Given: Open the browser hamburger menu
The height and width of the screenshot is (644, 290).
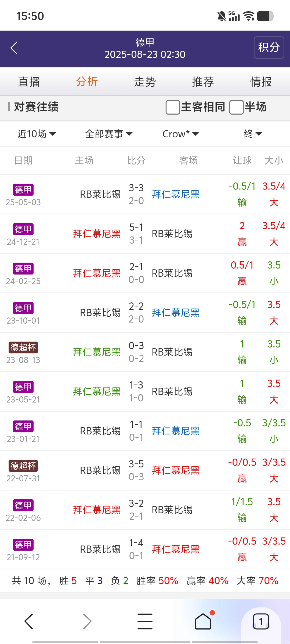Looking at the screenshot, I should coord(145,621).
